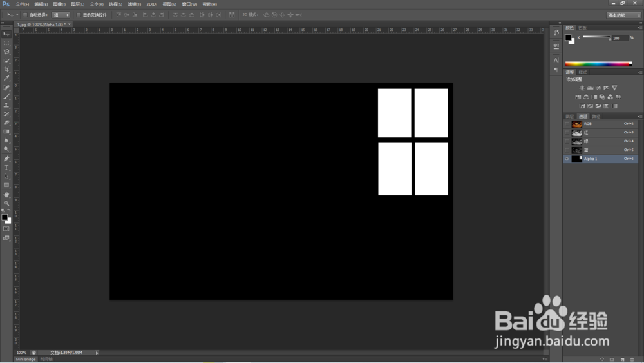This screenshot has height=363, width=644.
Task: Switch to the Paths tab
Action: (x=596, y=116)
